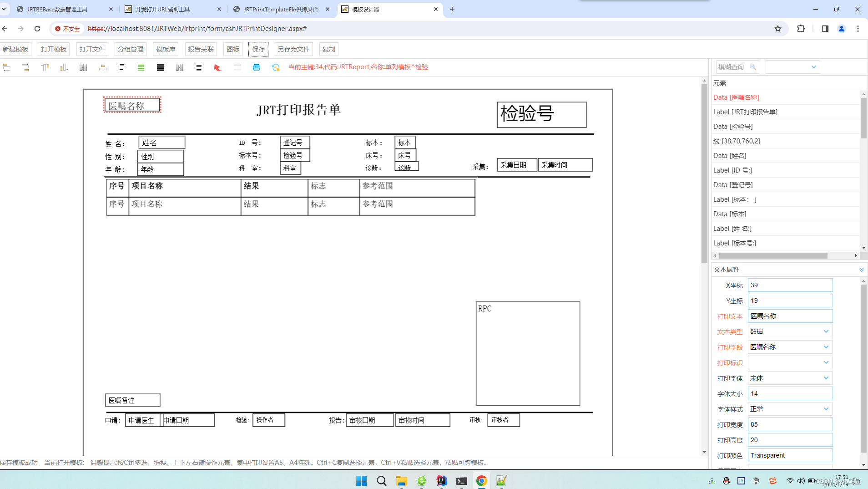The width and height of the screenshot is (868, 489).
Task: Click the 打印颜色 Transparent field
Action: point(790,455)
